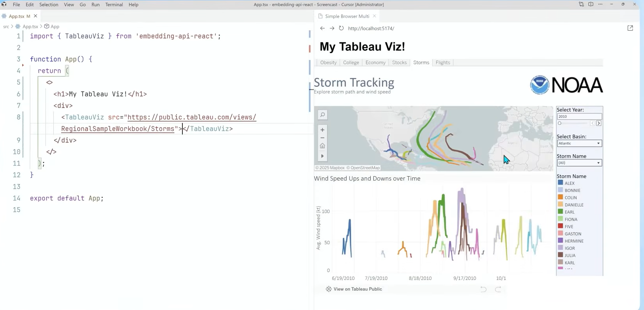
Task: Switch to the Flights dashboard tab
Action: pos(443,62)
